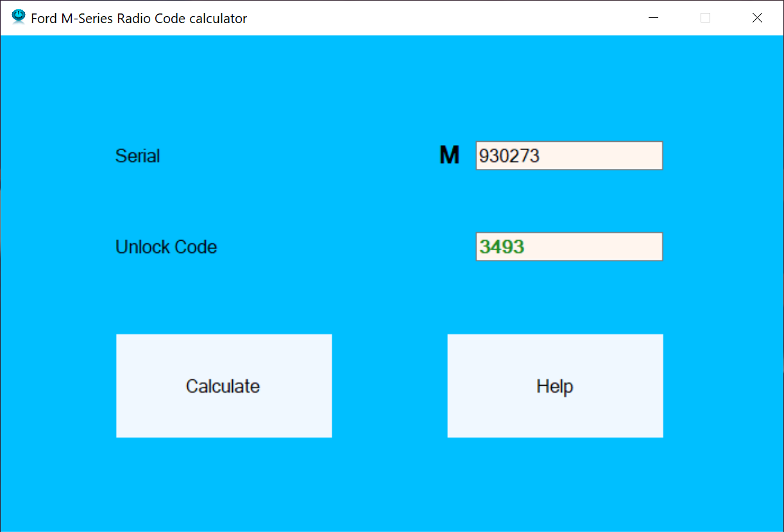Minimize the Radio Code calculator window
Screen dimensions: 784x532
pyautogui.click(x=654, y=18)
